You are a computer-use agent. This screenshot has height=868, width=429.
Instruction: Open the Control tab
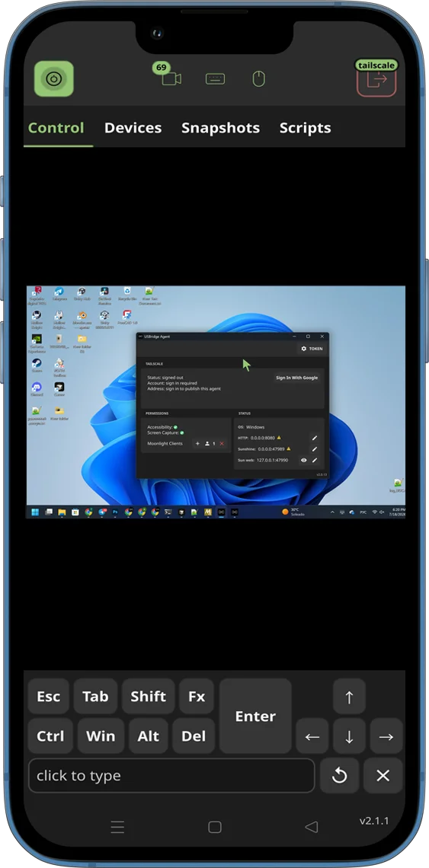click(56, 128)
